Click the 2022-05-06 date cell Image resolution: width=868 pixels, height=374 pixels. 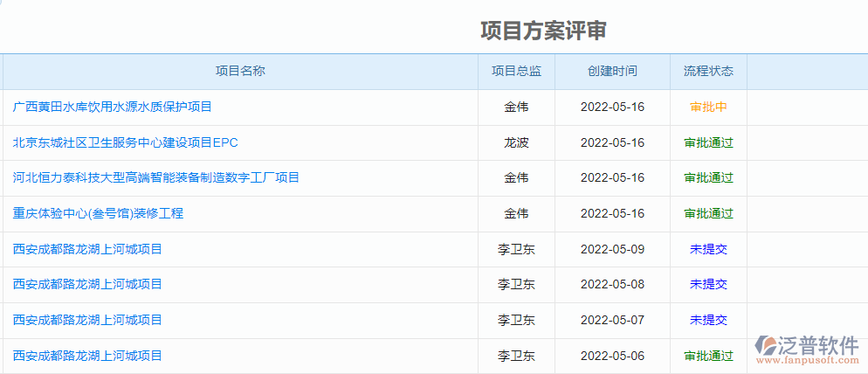coord(612,355)
